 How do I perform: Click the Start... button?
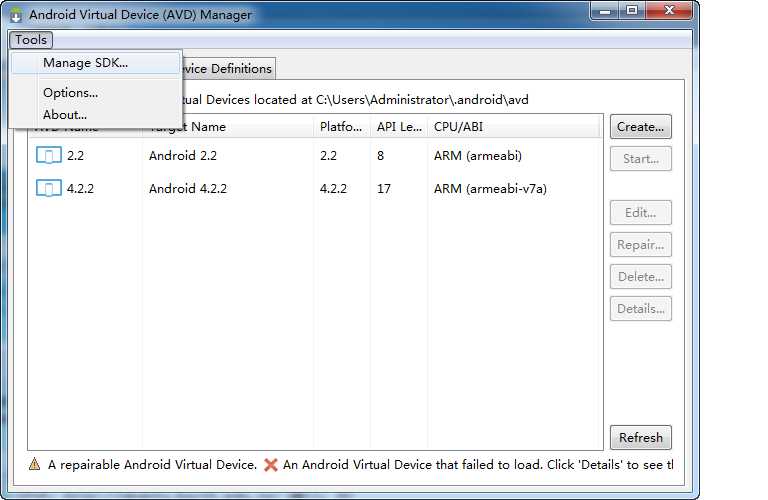[x=641, y=159]
